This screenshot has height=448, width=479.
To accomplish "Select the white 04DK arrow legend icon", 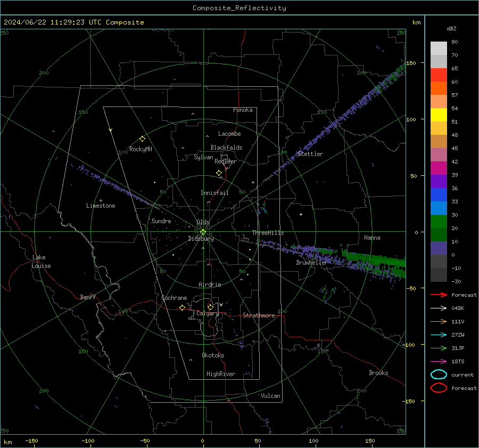I will 439,308.
